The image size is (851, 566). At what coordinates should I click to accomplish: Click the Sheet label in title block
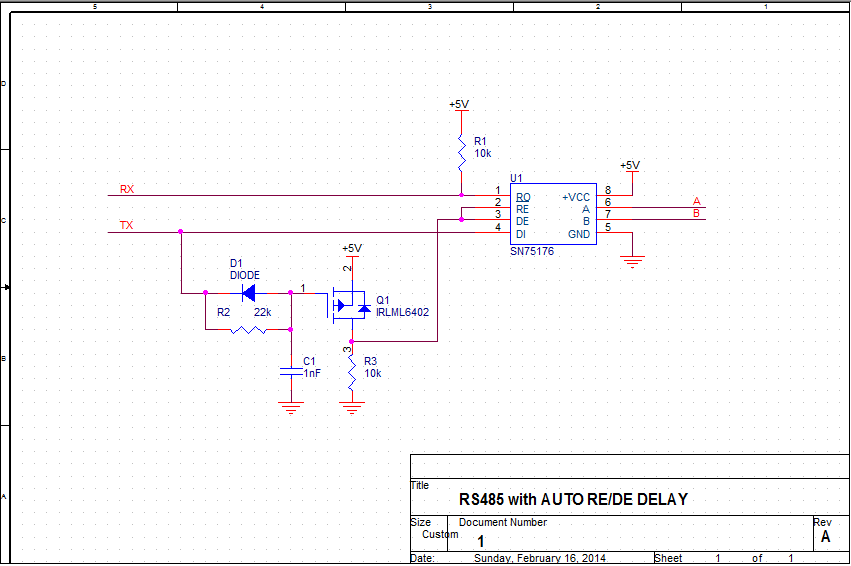(668, 558)
